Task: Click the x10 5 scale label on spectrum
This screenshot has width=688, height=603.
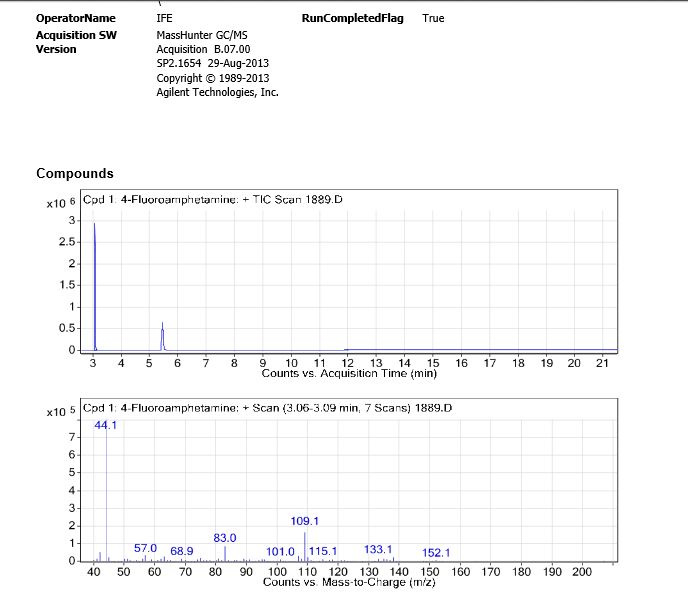Action: click(61, 412)
